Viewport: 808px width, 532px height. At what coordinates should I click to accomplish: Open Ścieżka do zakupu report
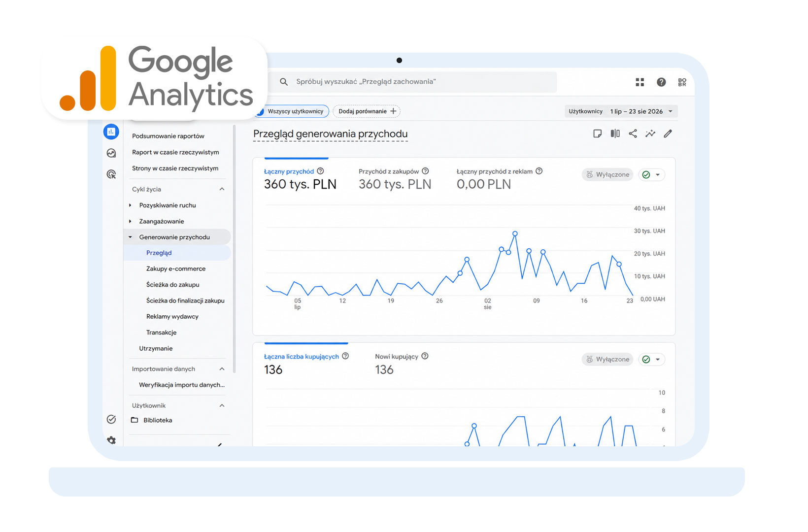point(172,285)
